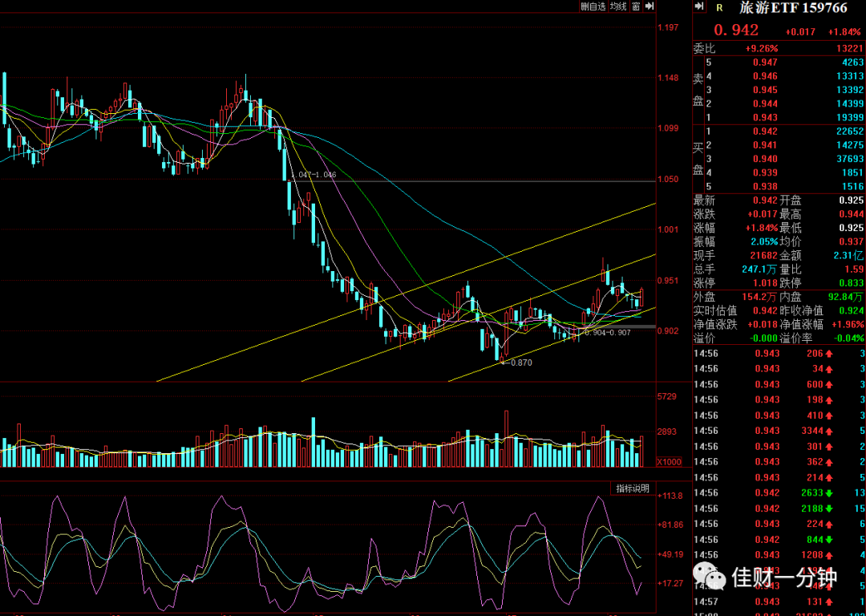The height and width of the screenshot is (616, 866).
Task: Click the yellow R margin-trading marker
Action: (x=719, y=8)
